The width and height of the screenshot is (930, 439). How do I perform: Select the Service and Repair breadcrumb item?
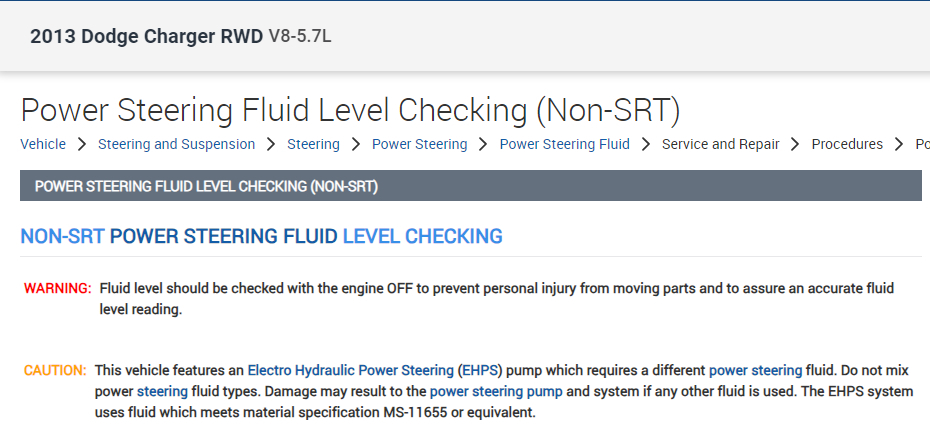tap(720, 144)
